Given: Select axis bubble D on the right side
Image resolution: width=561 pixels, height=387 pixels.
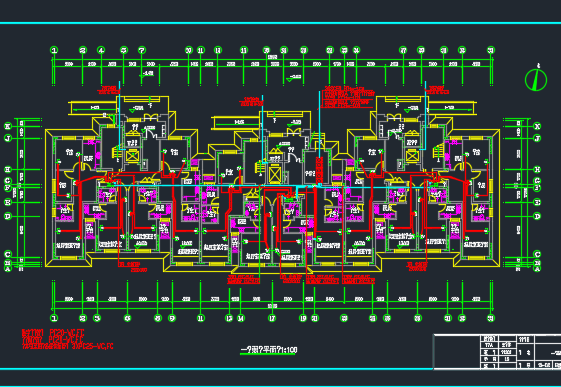Looking at the screenshot, I should (x=537, y=216).
